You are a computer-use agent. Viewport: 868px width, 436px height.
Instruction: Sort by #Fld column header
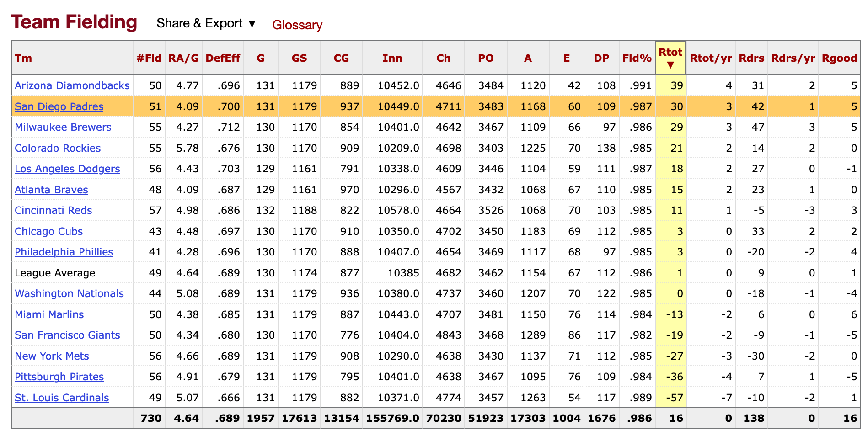pyautogui.click(x=149, y=58)
